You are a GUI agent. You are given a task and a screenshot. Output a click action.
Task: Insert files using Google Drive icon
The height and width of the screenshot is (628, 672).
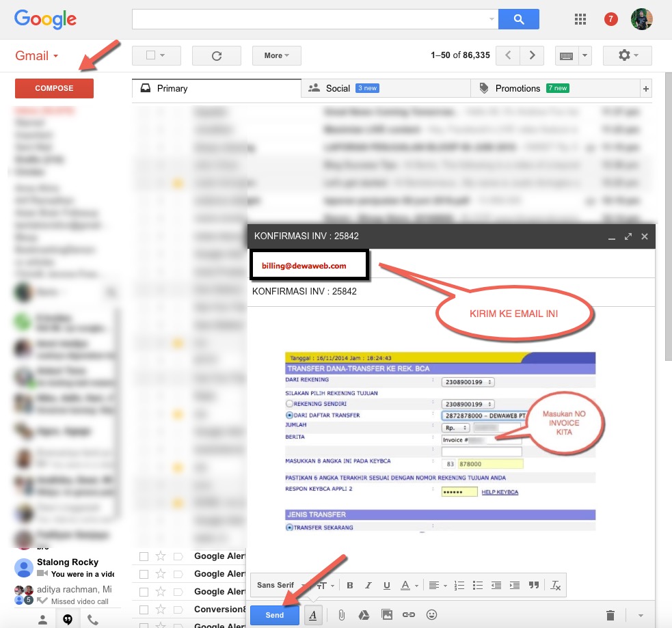pos(364,615)
